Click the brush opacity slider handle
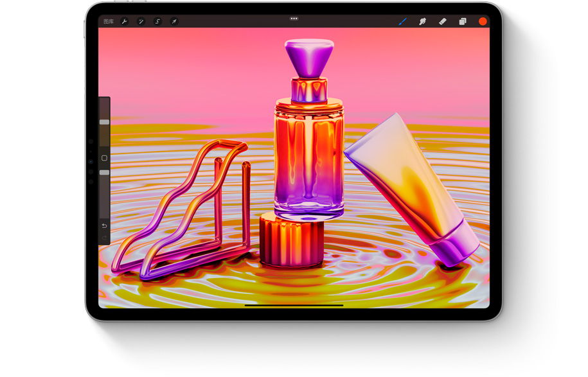Screen dimensions: 588x377 pyautogui.click(x=104, y=172)
